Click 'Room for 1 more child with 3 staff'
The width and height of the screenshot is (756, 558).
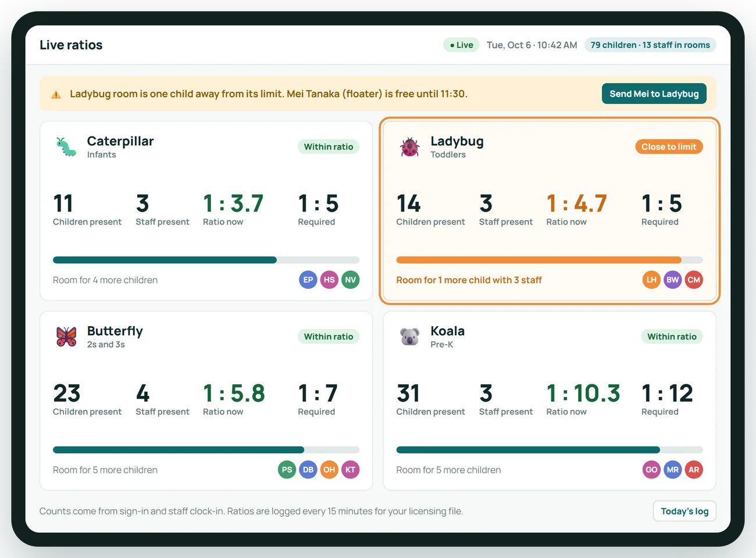click(469, 280)
